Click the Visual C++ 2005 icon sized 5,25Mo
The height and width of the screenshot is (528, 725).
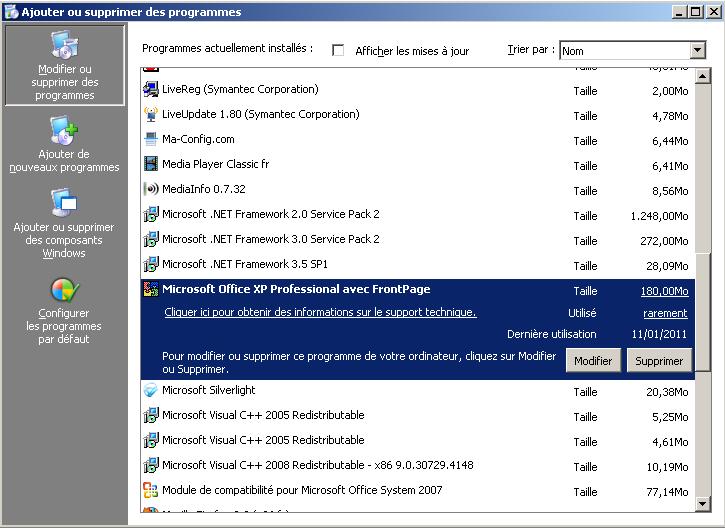click(x=151, y=415)
